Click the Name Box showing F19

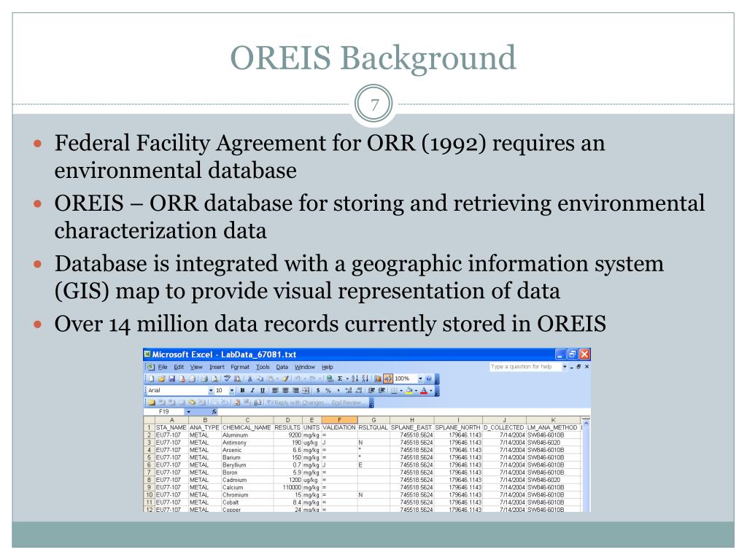coord(164,411)
